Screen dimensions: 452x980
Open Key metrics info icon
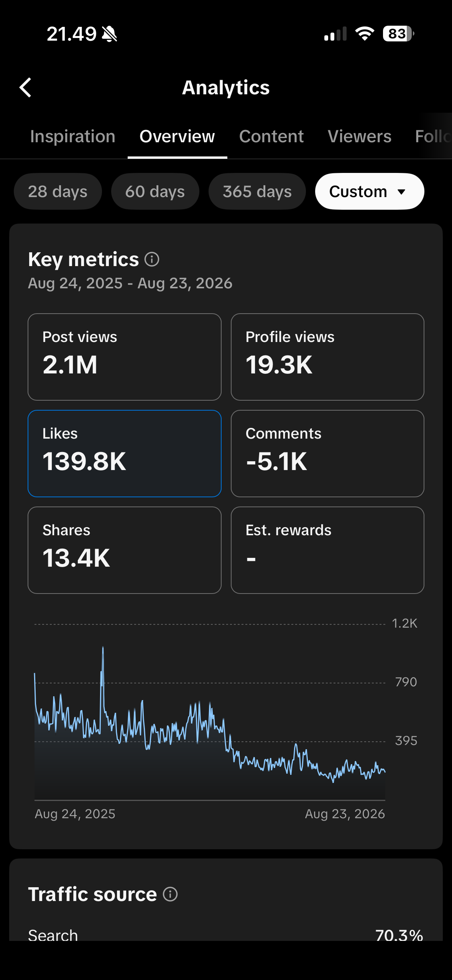tap(152, 260)
